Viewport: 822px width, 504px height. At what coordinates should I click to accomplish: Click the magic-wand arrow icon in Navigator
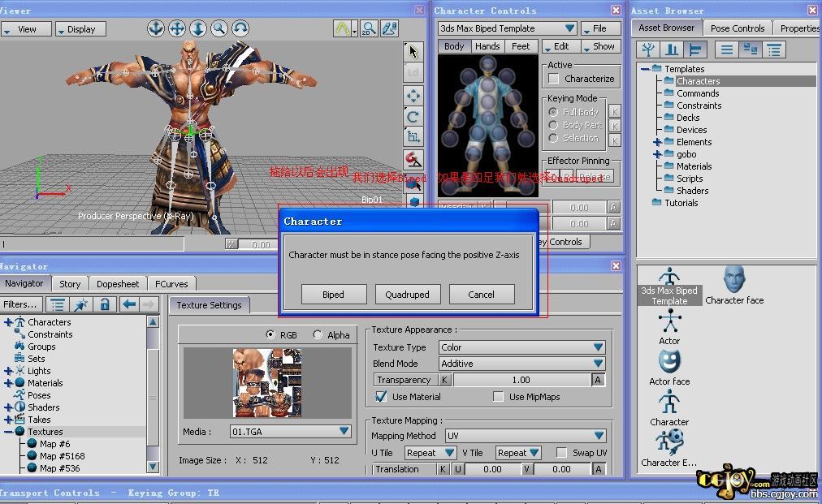point(81,304)
